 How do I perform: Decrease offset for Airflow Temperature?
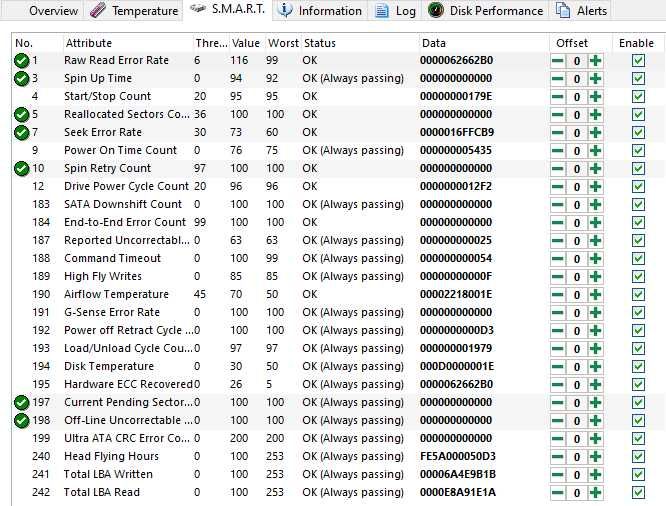tap(558, 294)
